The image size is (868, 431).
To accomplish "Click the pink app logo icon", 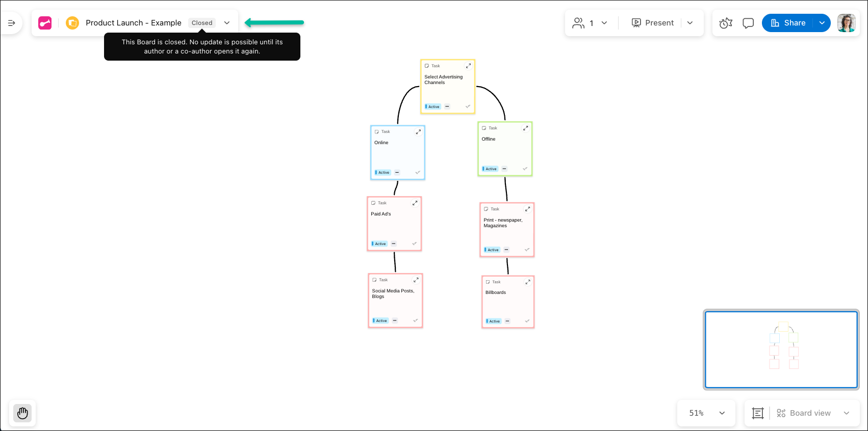I will tap(45, 23).
